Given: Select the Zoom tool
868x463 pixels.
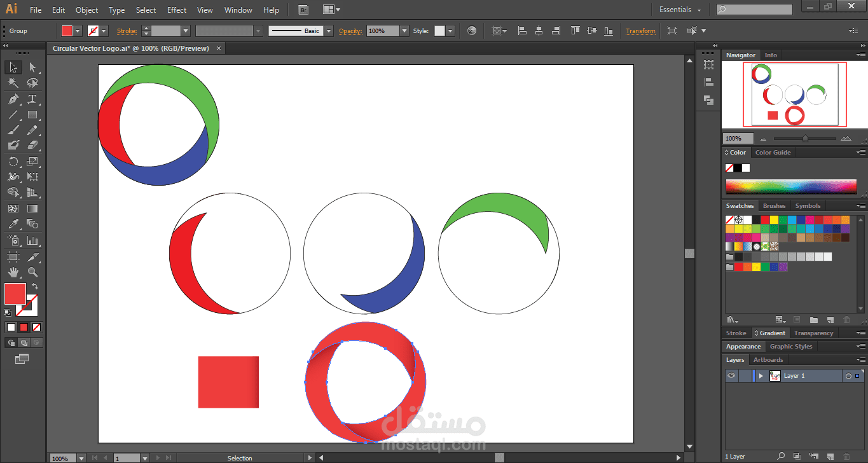Looking at the screenshot, I should point(32,272).
